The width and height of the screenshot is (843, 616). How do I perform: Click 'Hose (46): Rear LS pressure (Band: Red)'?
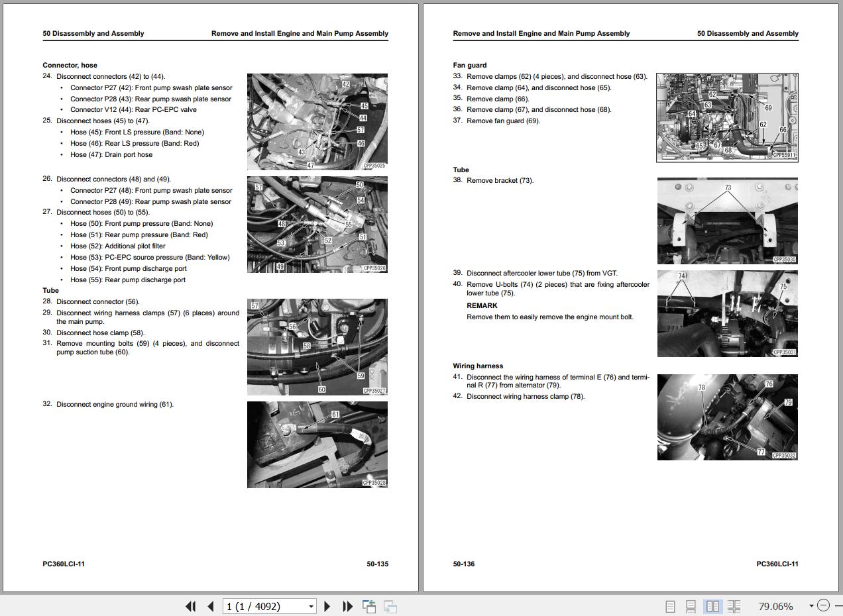(x=135, y=143)
